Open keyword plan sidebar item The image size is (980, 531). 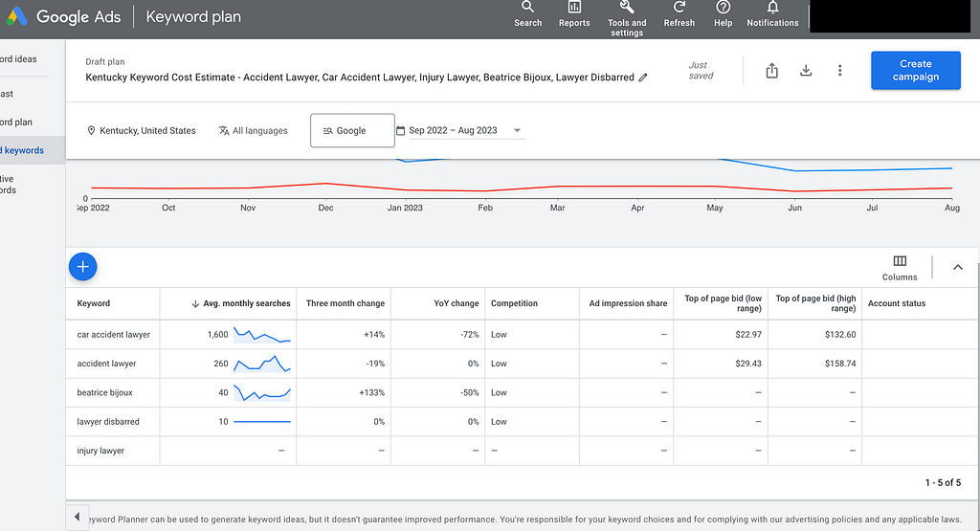click(16, 122)
